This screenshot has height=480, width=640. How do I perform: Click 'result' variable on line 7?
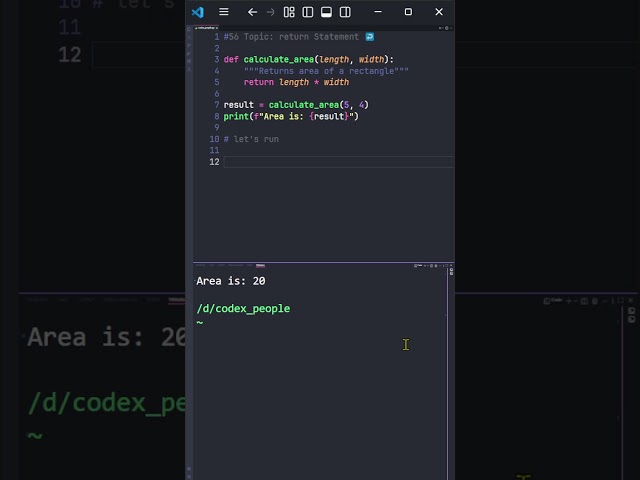(x=239, y=105)
